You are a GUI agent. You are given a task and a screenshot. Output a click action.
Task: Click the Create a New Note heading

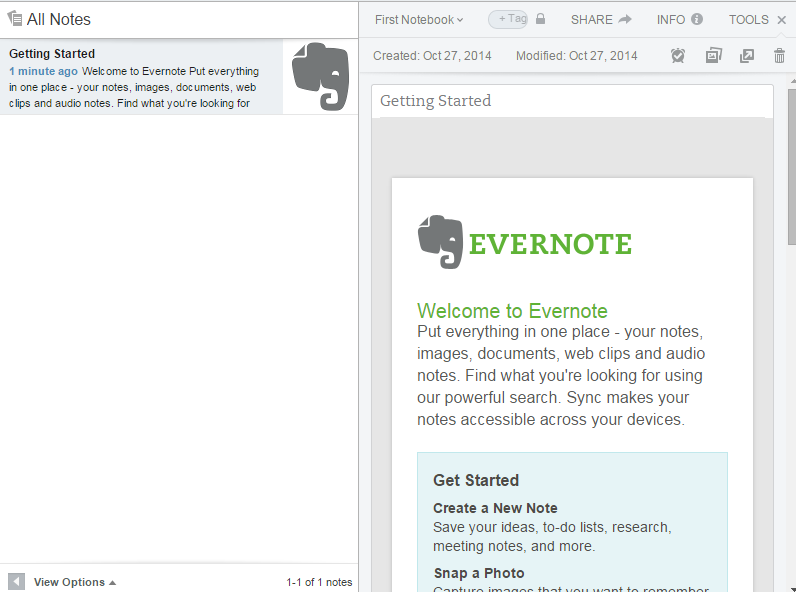click(495, 508)
